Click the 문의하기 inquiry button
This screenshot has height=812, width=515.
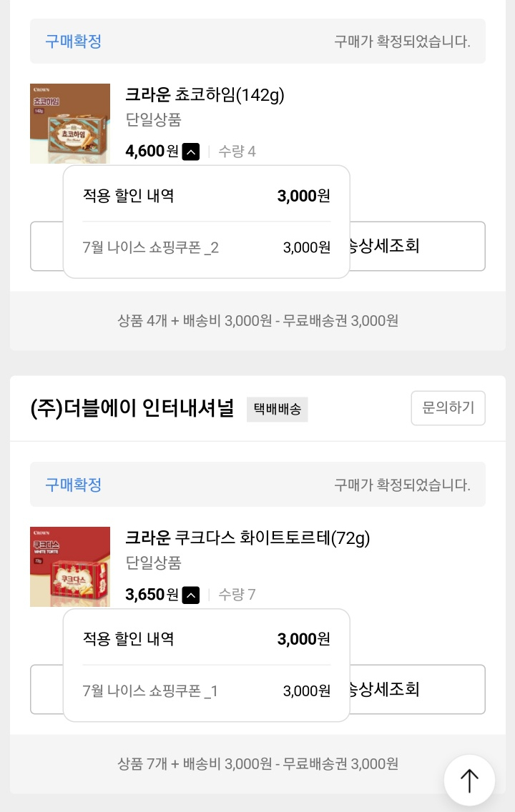coord(448,408)
